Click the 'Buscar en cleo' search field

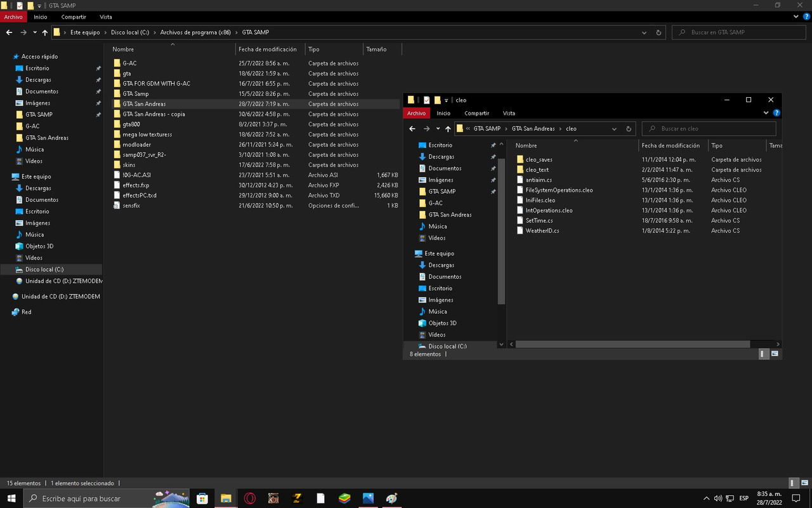[x=709, y=129]
